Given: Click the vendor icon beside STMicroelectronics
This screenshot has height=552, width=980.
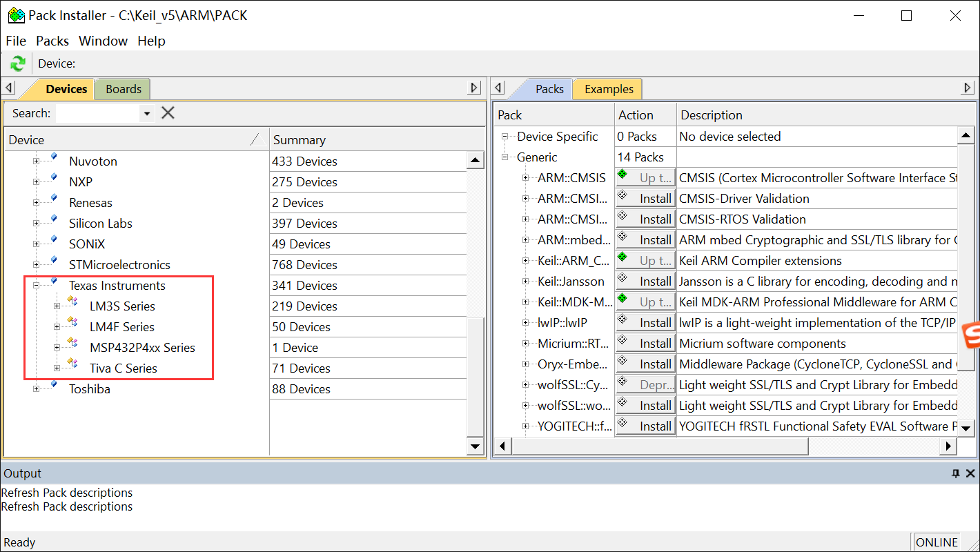Looking at the screenshot, I should click(x=54, y=262).
